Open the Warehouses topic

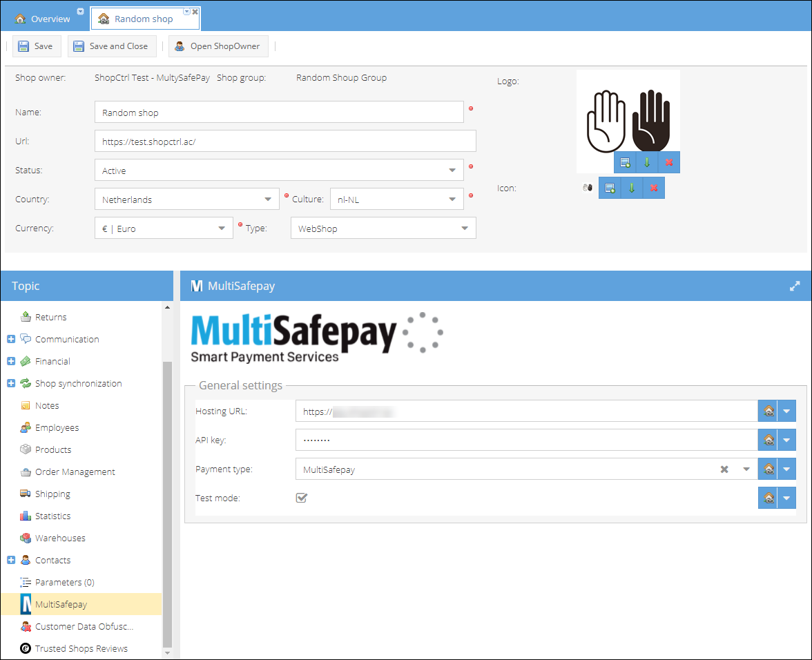[x=60, y=538]
